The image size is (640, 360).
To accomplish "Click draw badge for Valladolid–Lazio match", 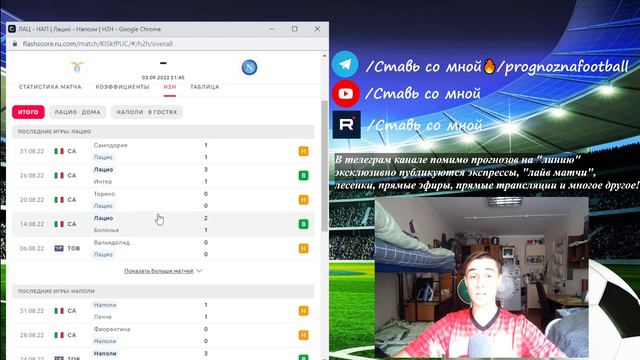I will (x=303, y=248).
